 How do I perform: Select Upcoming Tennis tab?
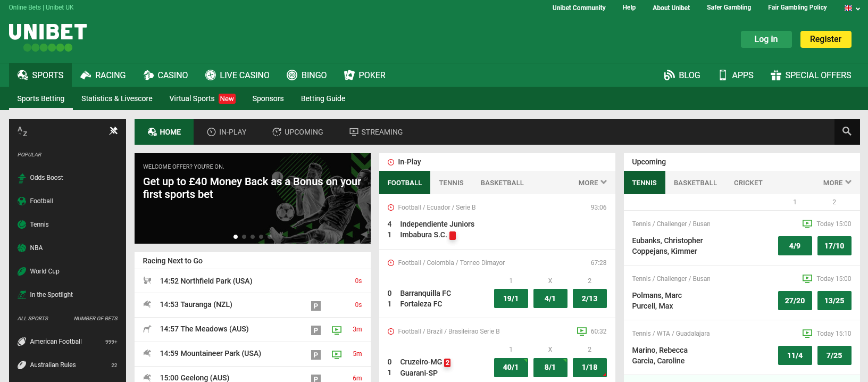point(645,182)
